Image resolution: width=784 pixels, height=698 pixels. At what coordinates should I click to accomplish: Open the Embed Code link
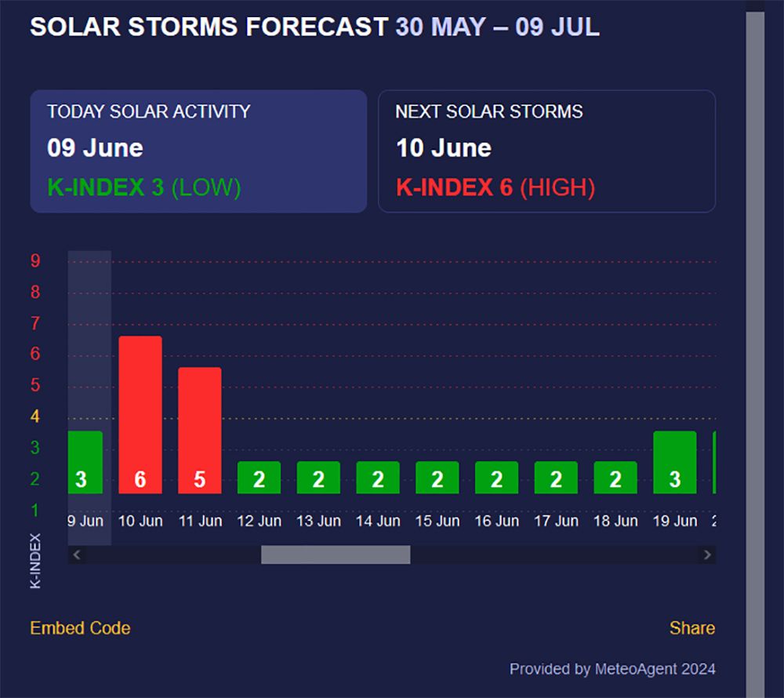tap(80, 628)
